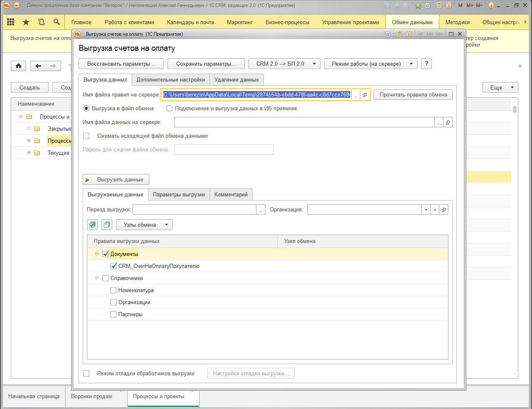
Task: Open Маркетинг section
Action: click(x=240, y=22)
